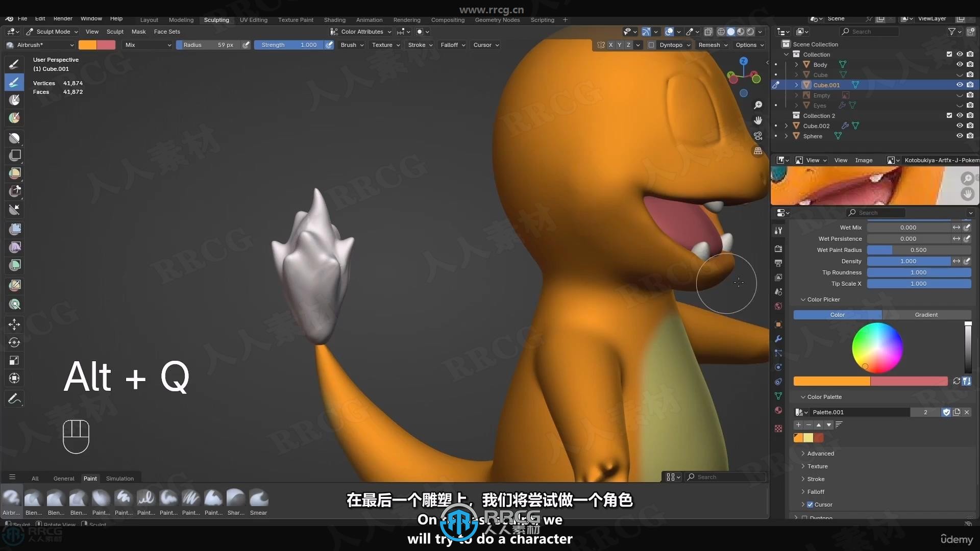Switch to the Shading workspace tab

pos(334,20)
